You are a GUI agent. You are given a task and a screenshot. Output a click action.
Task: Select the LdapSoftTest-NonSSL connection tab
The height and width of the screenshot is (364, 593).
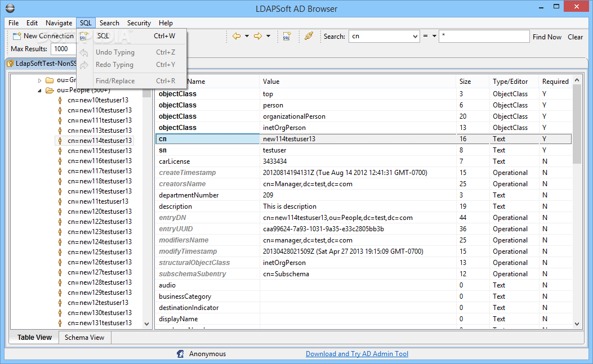(42, 64)
